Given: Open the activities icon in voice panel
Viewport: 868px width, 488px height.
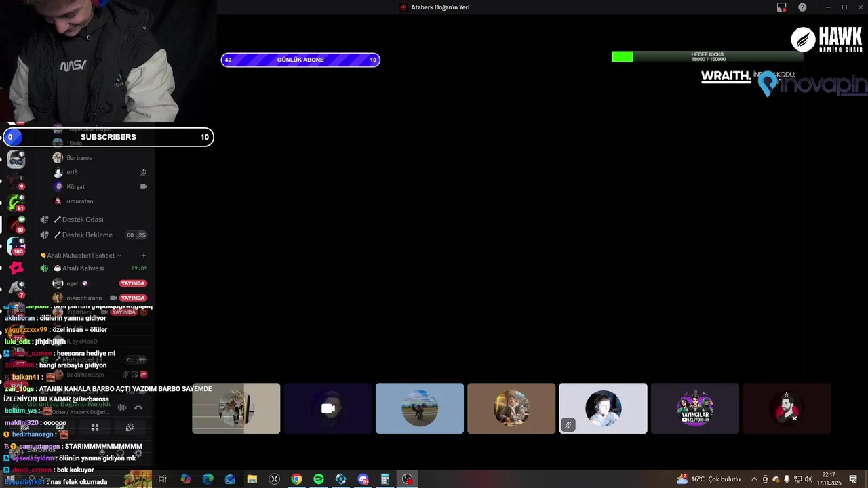Looking at the screenshot, I should pos(95,427).
